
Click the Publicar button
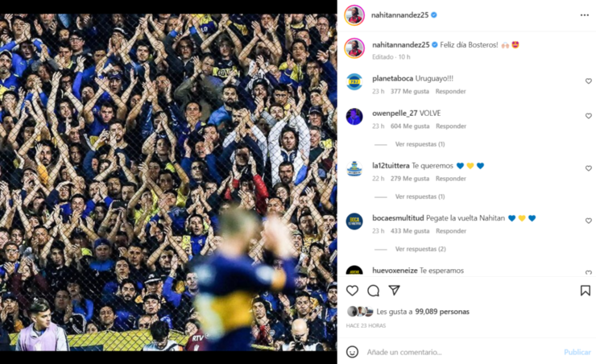577,352
